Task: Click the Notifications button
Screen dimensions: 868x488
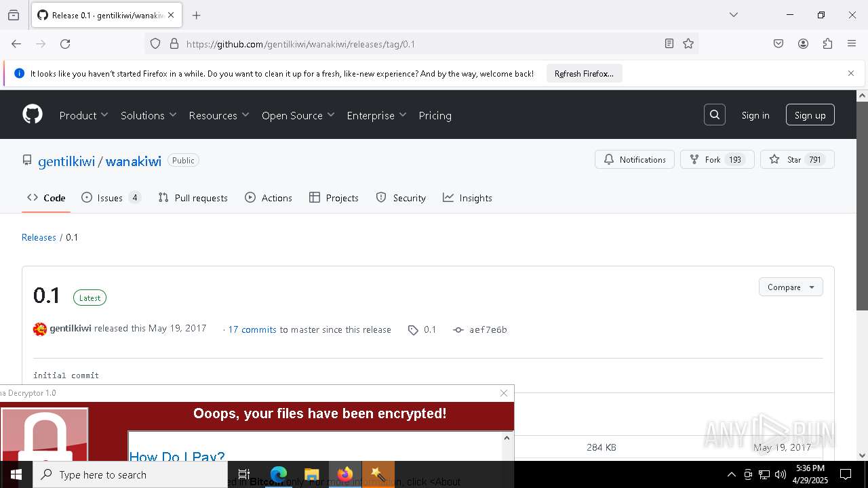Action: [x=635, y=160]
